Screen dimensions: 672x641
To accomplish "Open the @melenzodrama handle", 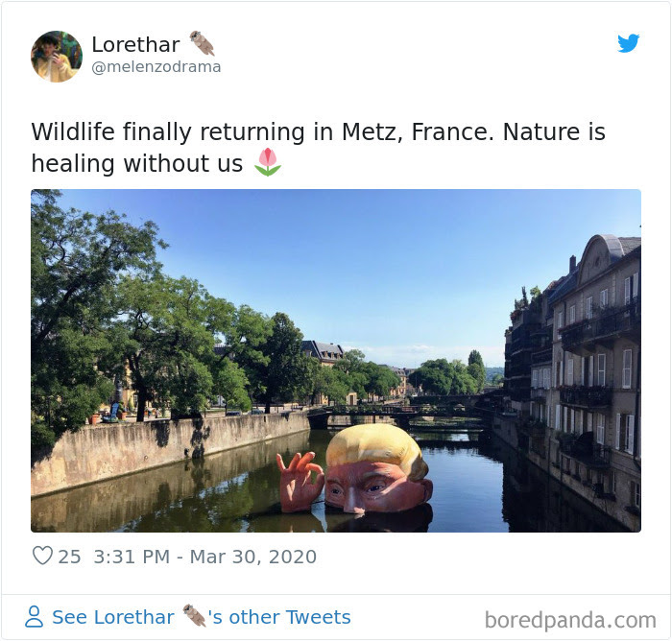I will coord(156,67).
